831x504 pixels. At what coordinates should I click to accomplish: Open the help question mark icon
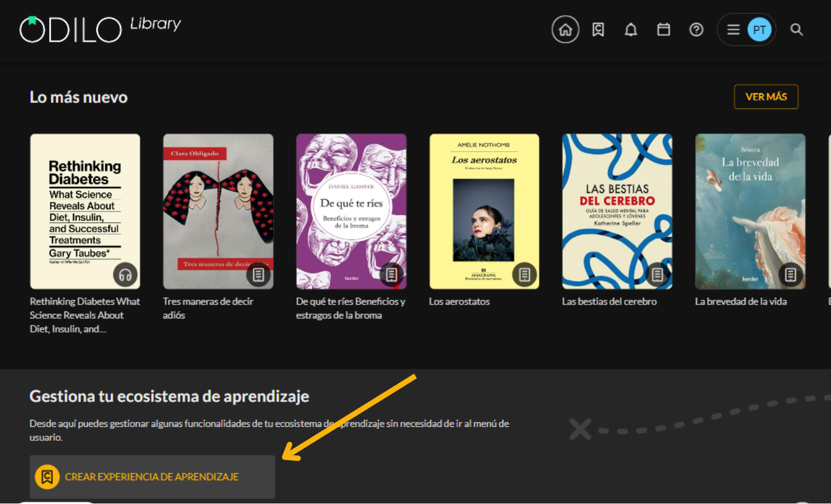click(x=696, y=30)
